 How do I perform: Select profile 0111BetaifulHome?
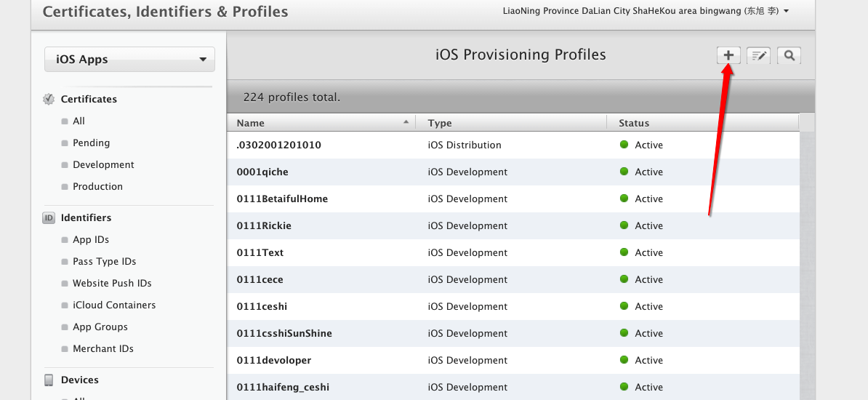[513, 199]
